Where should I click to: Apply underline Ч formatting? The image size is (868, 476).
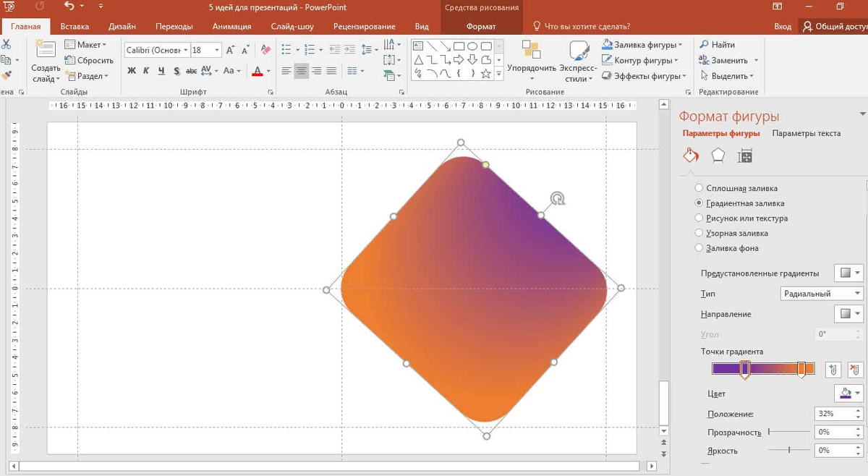tap(161, 71)
